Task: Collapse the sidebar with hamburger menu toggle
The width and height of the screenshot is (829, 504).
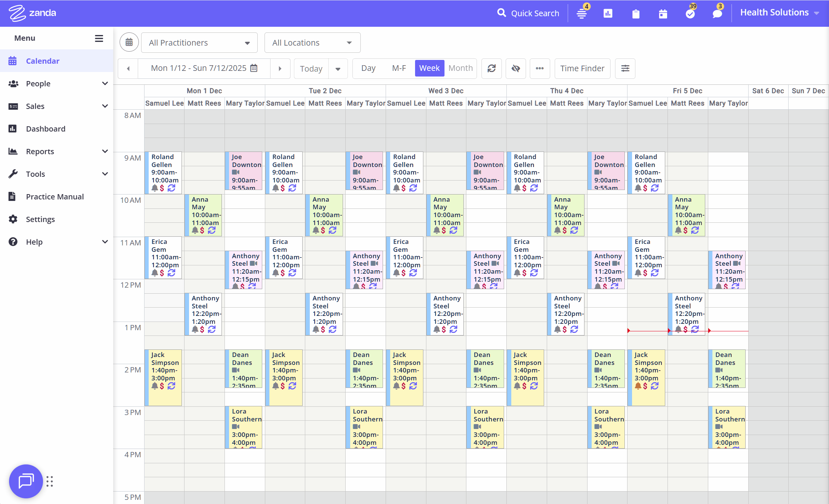Action: click(x=99, y=38)
